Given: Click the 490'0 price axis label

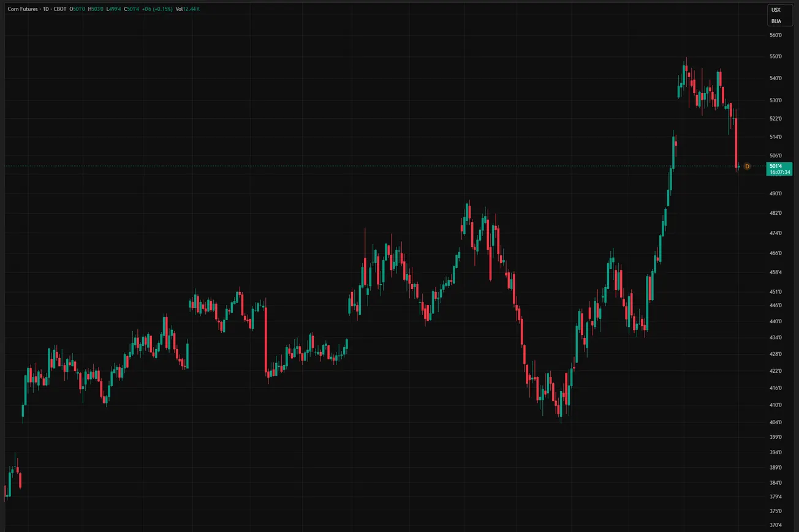Looking at the screenshot, I should coord(776,193).
